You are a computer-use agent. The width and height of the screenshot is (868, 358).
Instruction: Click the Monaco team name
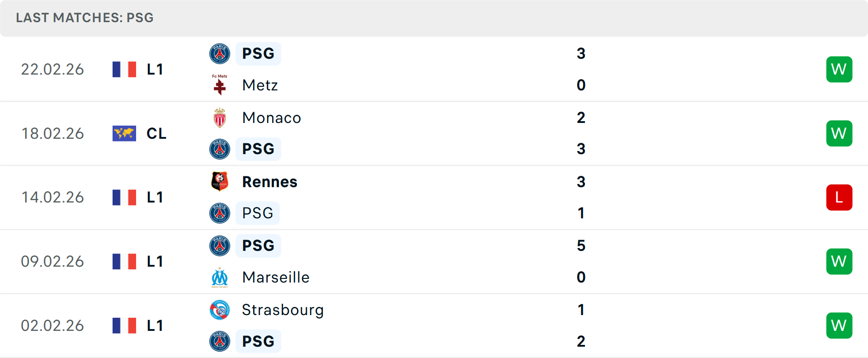click(271, 118)
